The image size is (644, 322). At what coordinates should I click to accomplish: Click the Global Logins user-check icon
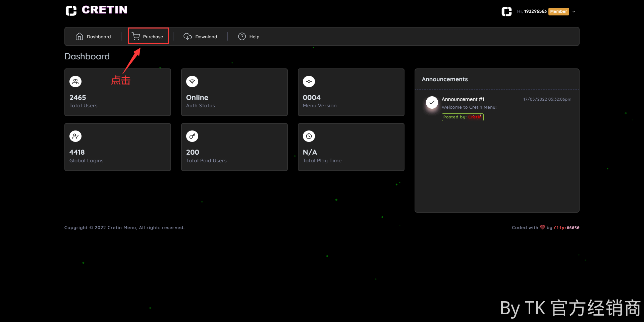tap(75, 136)
